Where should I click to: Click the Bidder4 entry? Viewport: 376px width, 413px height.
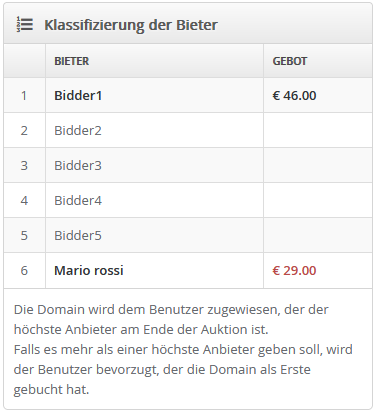point(78,201)
